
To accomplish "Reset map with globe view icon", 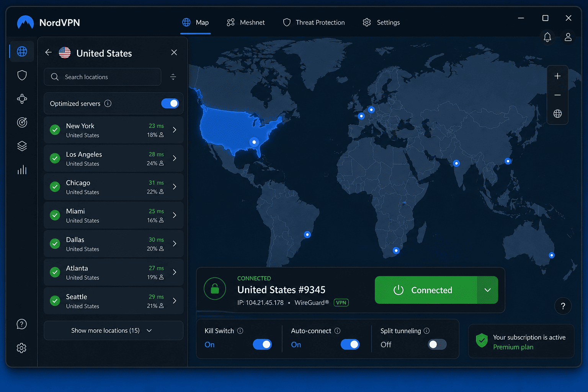I will pos(557,114).
